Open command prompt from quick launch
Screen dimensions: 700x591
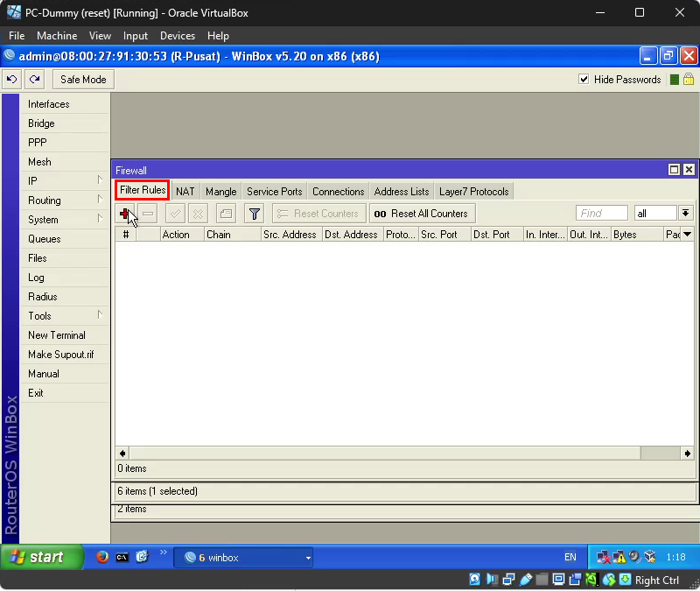point(122,557)
